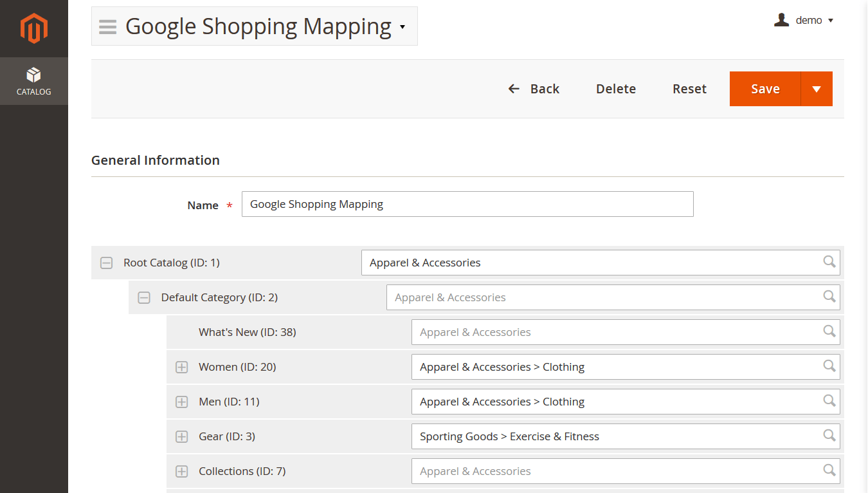The width and height of the screenshot is (868, 493).
Task: Click the Back arrow icon
Action: click(513, 89)
